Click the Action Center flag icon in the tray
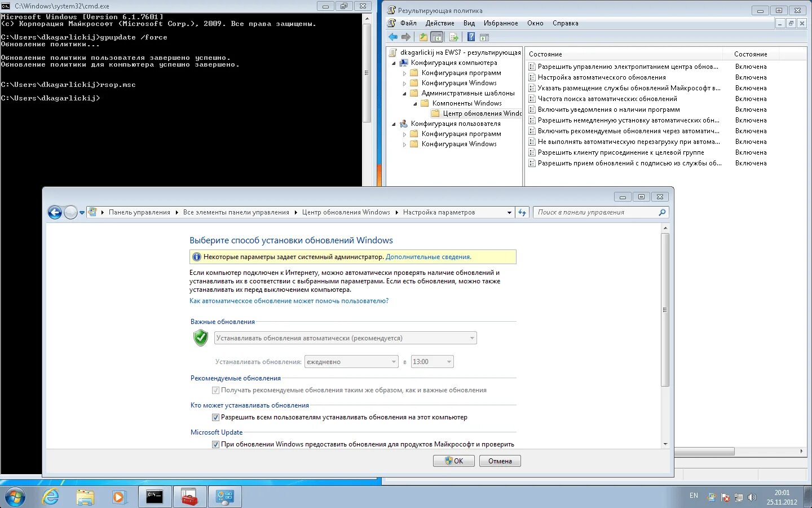Viewport: 812px width, 508px height. click(x=725, y=497)
